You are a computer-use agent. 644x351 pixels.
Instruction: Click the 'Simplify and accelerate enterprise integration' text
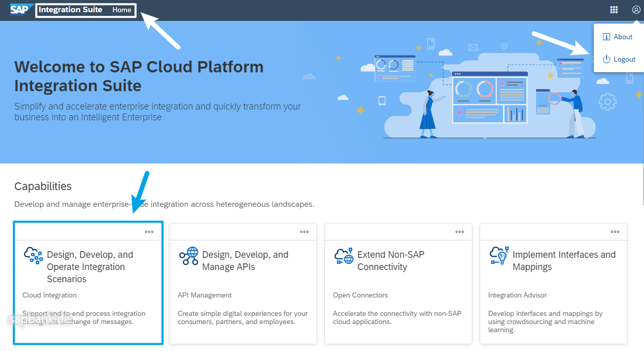click(158, 112)
